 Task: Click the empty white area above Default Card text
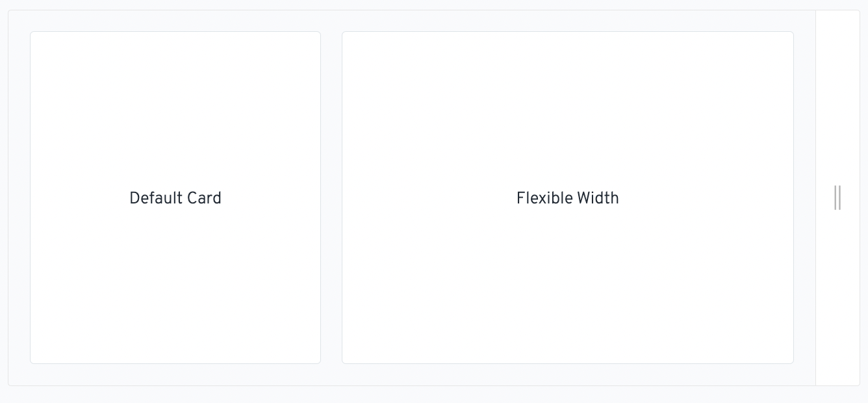pyautogui.click(x=175, y=110)
